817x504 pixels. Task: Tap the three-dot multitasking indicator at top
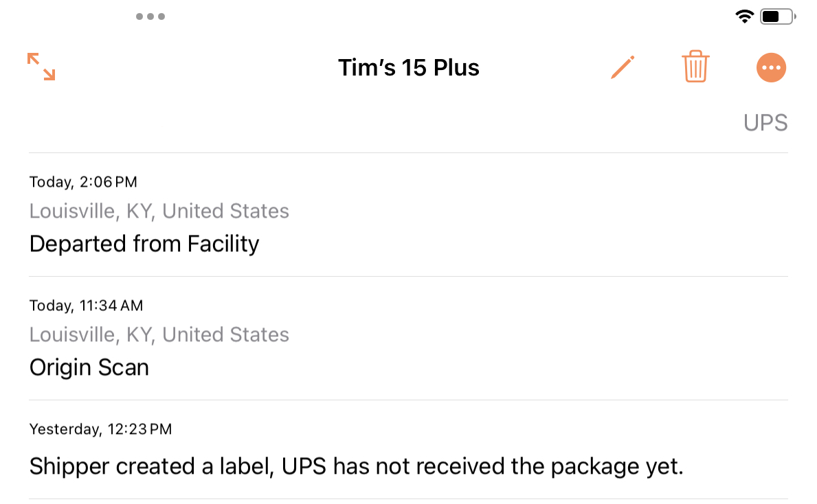point(150,16)
